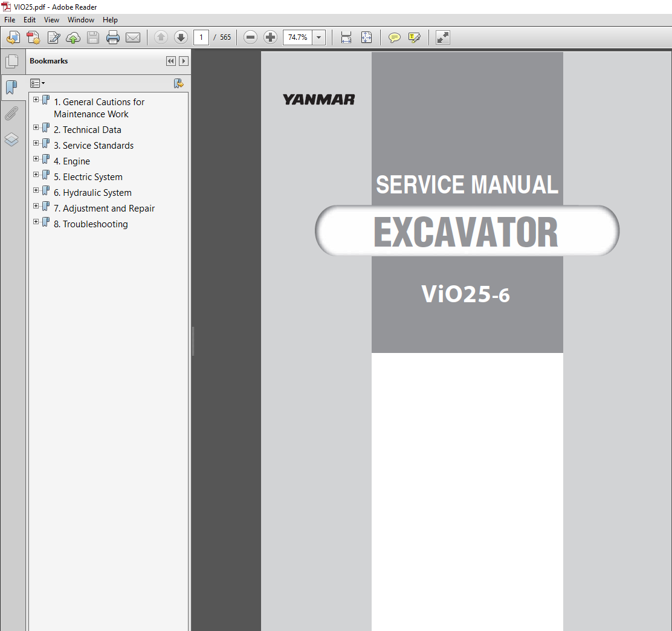This screenshot has height=631, width=672.
Task: Expand the Electric System bookmark
Action: pos(36,175)
